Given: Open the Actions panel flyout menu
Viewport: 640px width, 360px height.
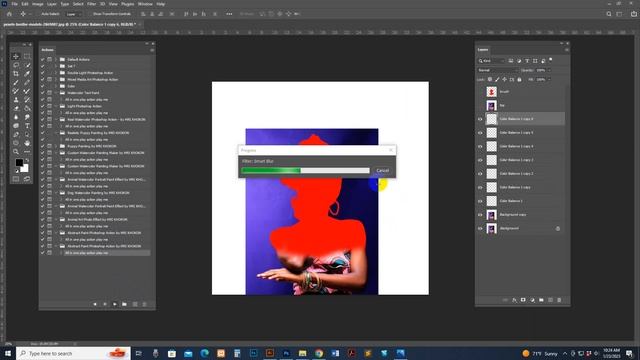Looking at the screenshot, I should click(152, 50).
